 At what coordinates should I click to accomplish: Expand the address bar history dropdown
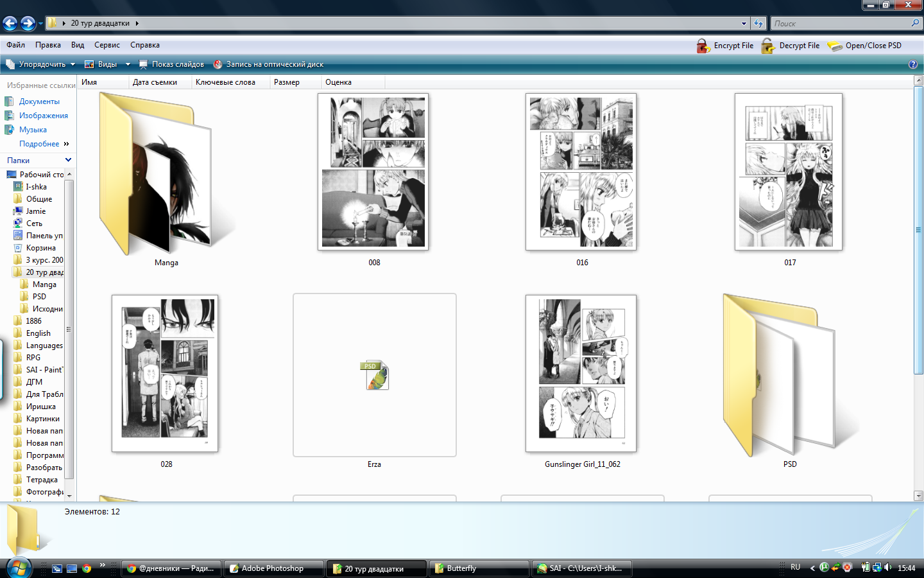point(744,23)
